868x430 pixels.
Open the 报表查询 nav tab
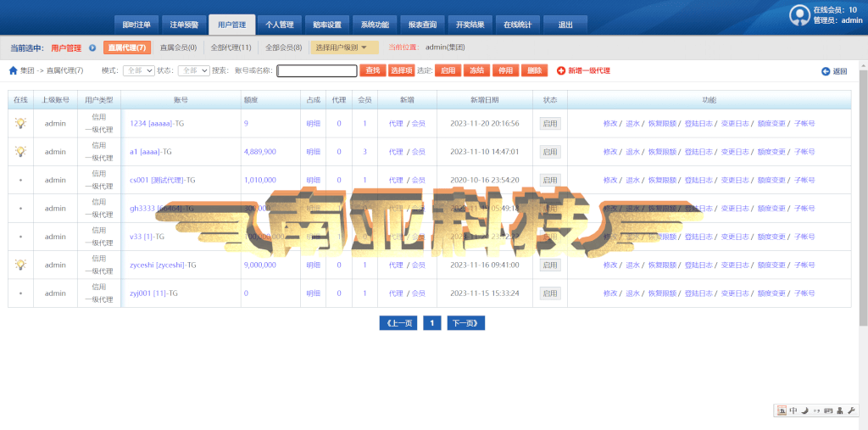[x=422, y=25]
